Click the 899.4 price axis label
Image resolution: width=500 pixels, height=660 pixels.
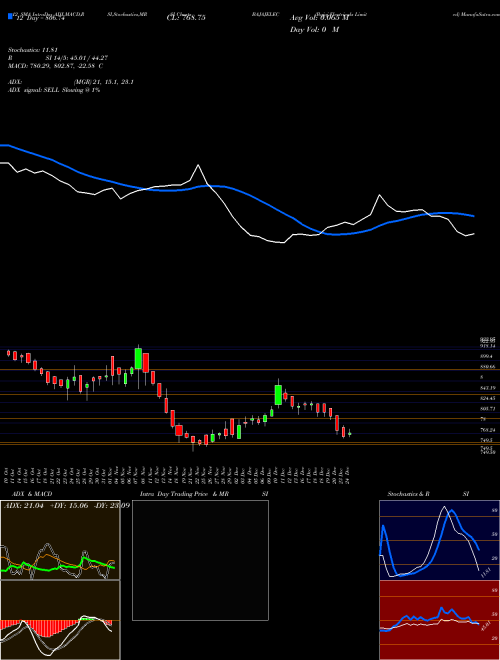click(487, 356)
